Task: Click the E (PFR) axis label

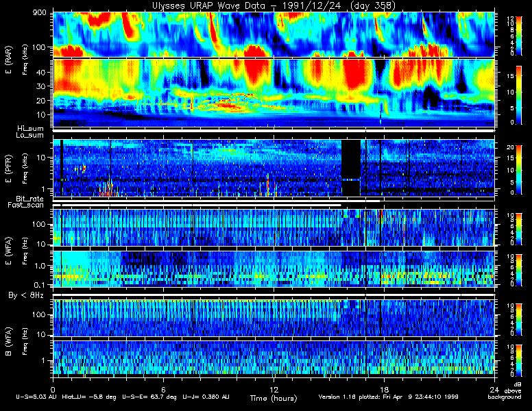Action: click(8, 169)
